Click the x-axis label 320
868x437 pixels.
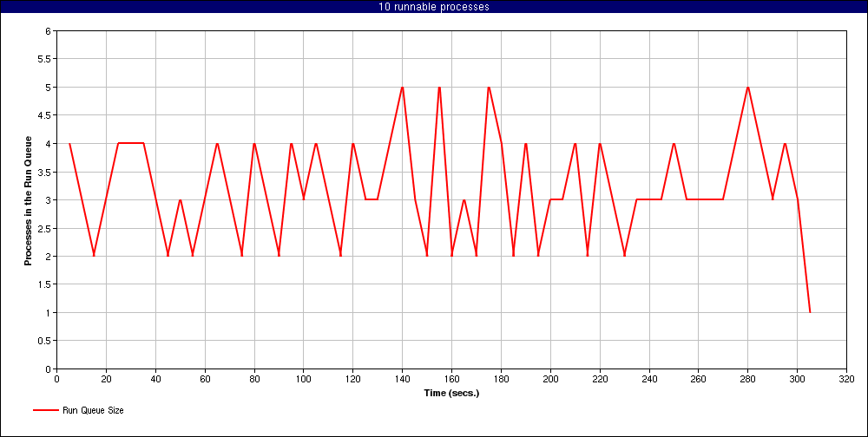pos(847,379)
